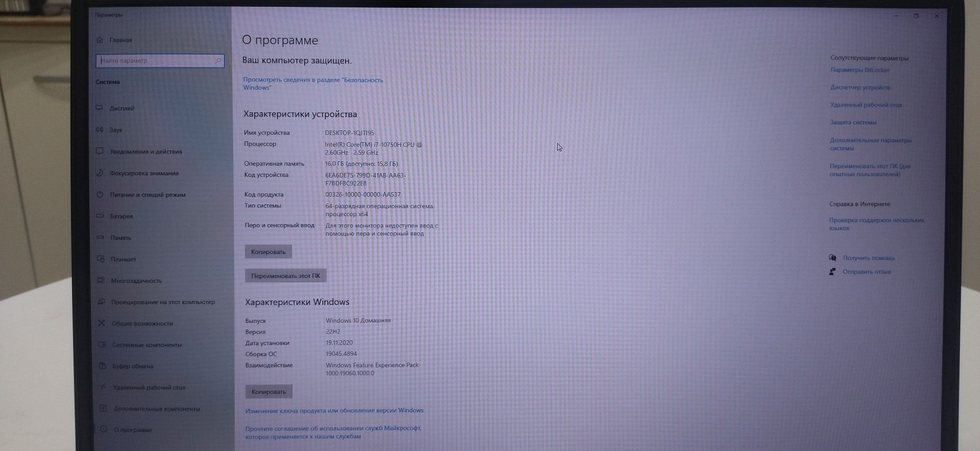Click the Дисплей monitor icon
Screen dimensions: 980x451
(x=99, y=108)
